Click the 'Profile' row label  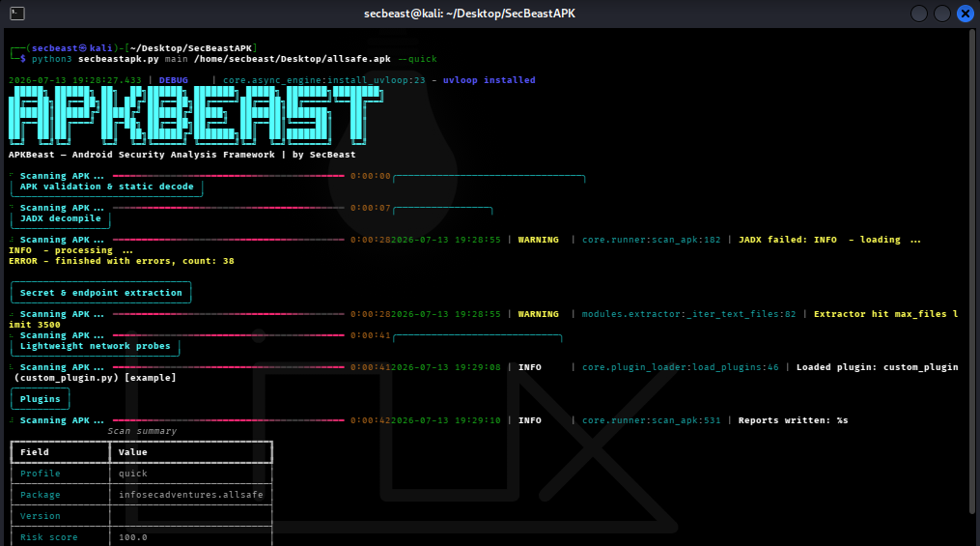click(x=40, y=474)
